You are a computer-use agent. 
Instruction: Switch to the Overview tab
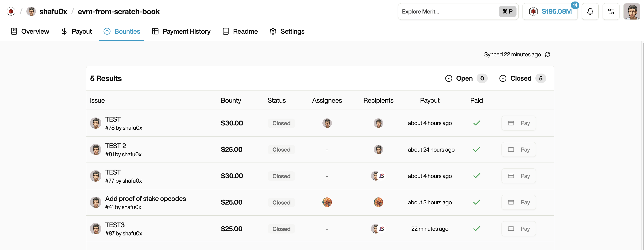[x=35, y=31]
